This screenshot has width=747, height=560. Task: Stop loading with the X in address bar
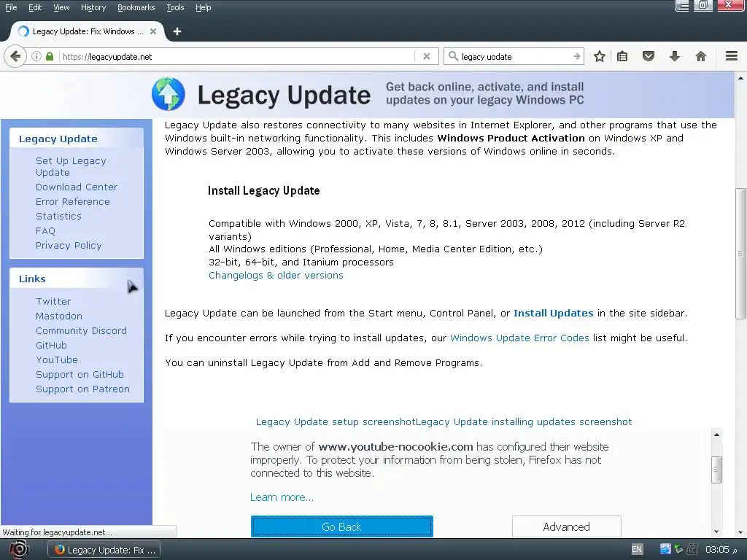pos(426,57)
